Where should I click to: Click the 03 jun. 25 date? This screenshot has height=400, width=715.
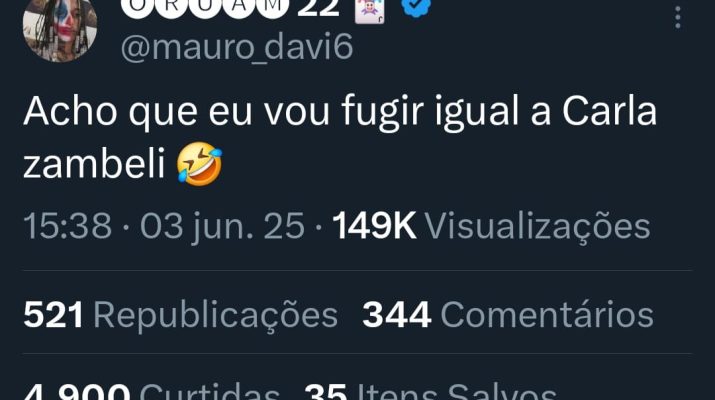[222, 227]
